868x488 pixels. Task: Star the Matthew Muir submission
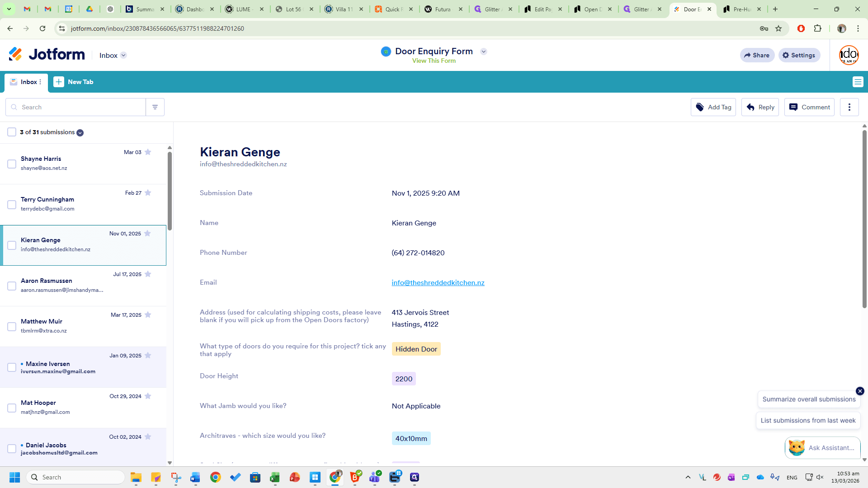[148, 315]
